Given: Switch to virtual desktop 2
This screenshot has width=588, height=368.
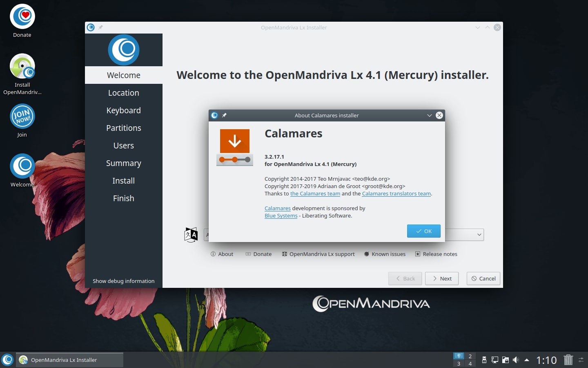Looking at the screenshot, I should tap(470, 356).
